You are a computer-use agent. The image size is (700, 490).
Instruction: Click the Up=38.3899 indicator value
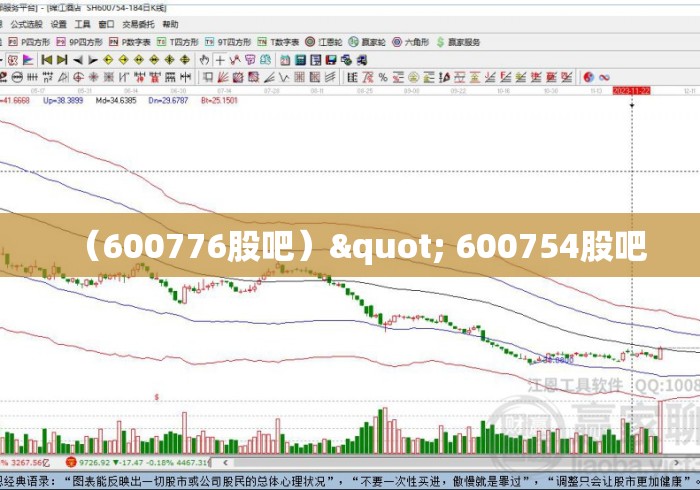(63, 100)
